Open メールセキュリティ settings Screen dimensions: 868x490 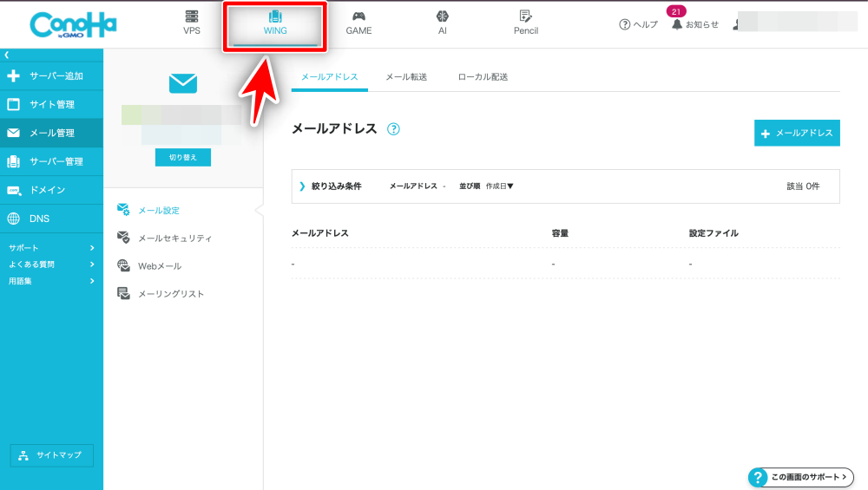point(174,238)
